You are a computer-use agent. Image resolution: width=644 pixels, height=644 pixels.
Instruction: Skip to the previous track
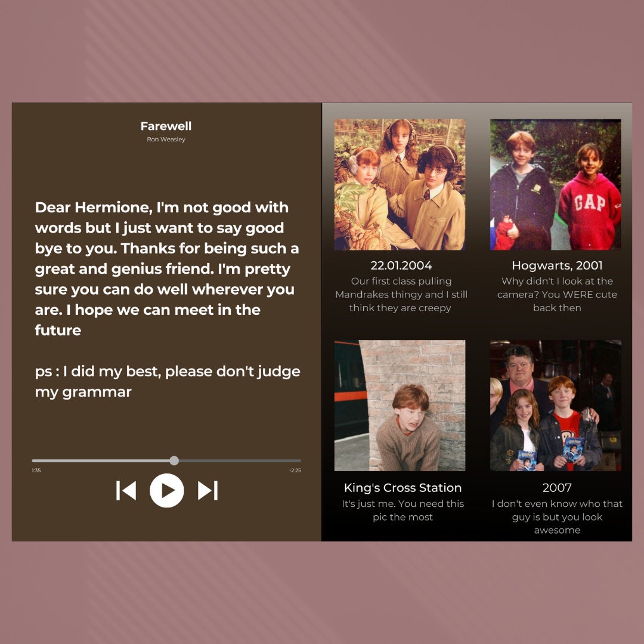pos(126,490)
